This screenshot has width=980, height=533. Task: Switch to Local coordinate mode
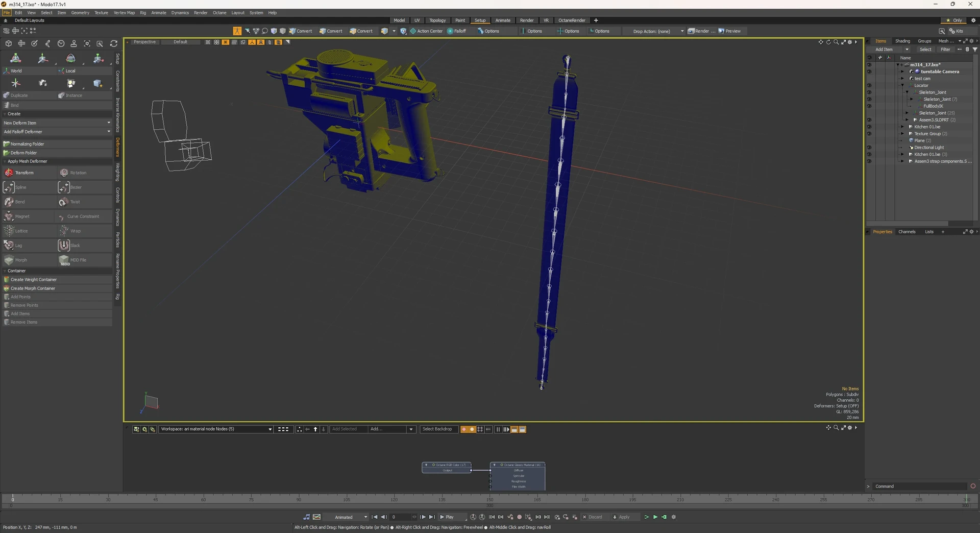click(84, 71)
